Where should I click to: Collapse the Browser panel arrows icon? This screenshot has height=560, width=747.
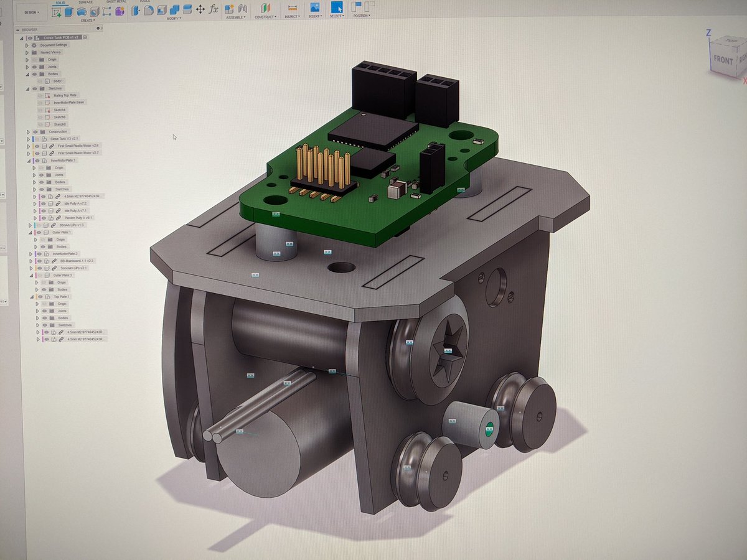coord(17,29)
